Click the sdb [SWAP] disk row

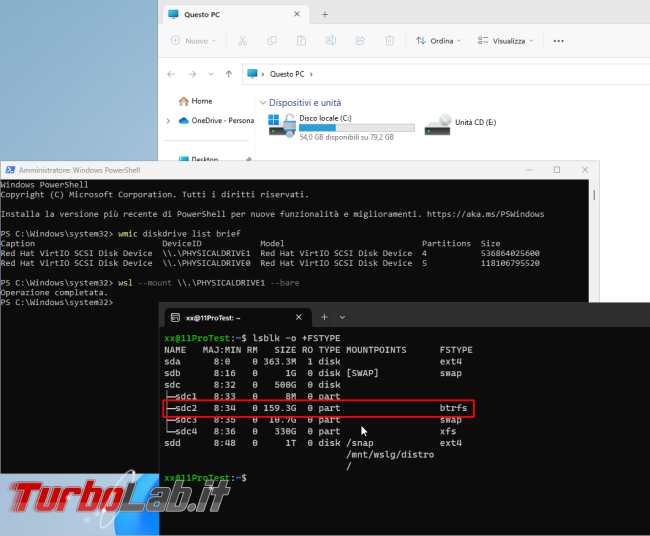[x=313, y=373]
